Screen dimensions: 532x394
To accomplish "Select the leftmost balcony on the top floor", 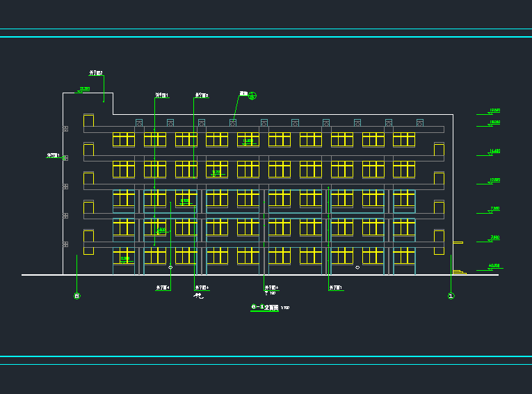I will pyautogui.click(x=88, y=121).
